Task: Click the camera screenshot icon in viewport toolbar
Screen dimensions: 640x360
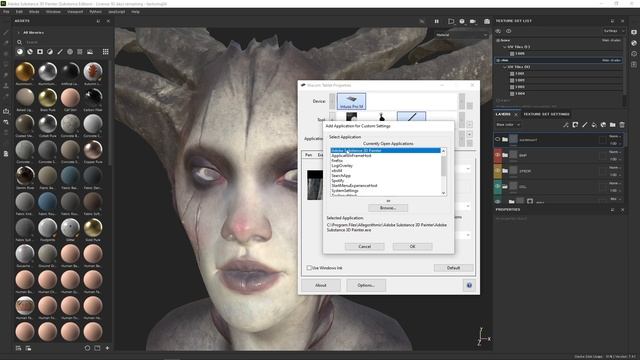Action: tap(487, 21)
